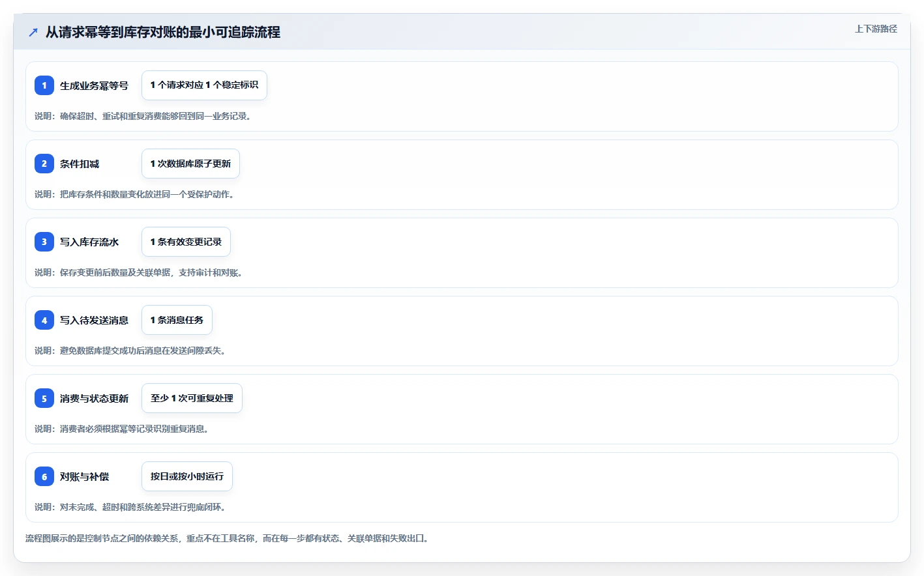Click the 1 条消息任务 chip
The image size is (924, 576).
pos(177,320)
